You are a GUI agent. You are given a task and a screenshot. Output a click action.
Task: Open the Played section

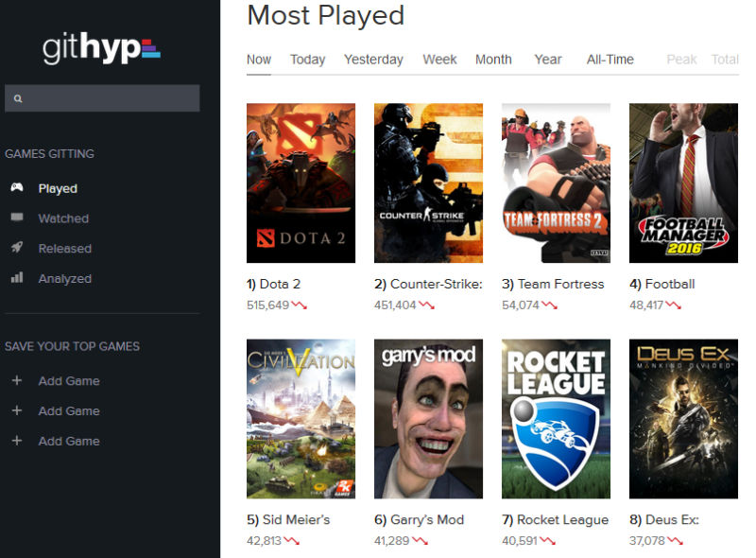(x=58, y=188)
